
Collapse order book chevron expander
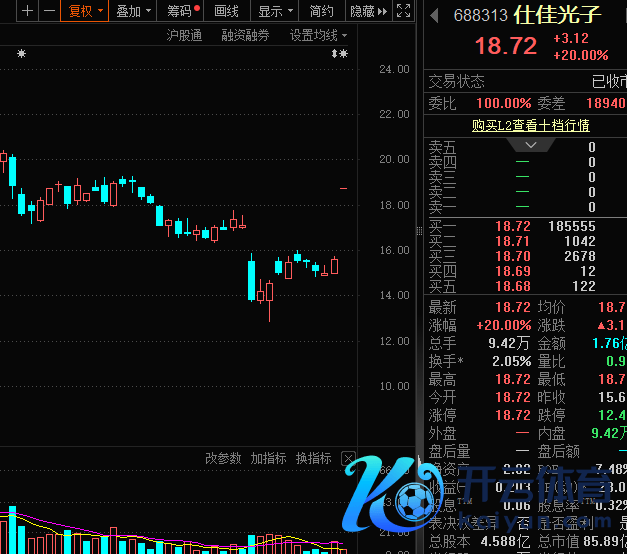531,145
